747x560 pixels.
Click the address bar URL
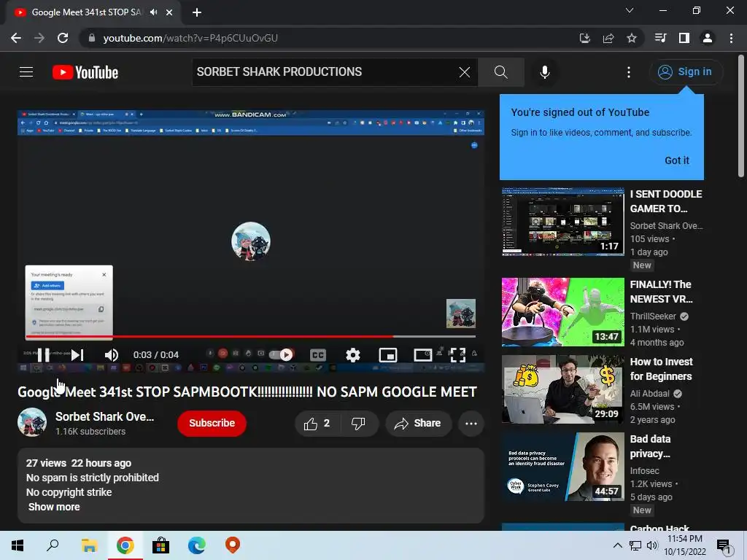click(190, 38)
